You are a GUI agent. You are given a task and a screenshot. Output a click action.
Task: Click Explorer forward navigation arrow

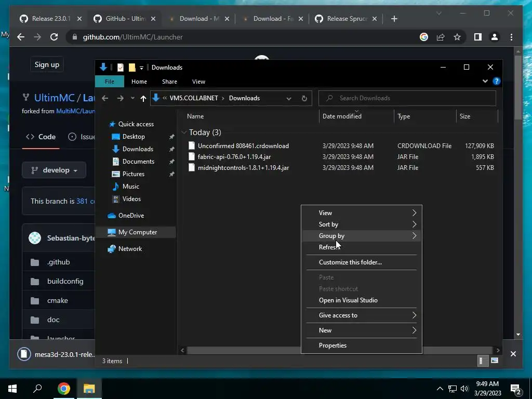pos(120,98)
